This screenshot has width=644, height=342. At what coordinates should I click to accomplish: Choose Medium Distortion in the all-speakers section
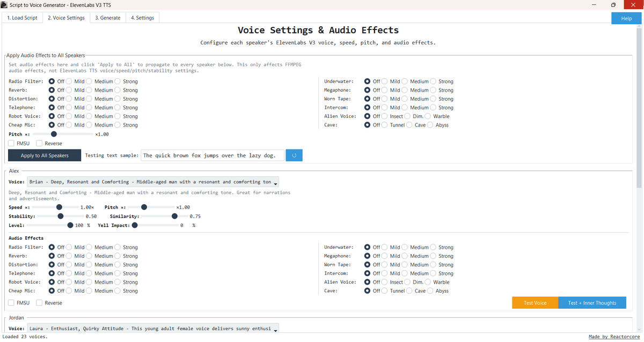(90, 99)
